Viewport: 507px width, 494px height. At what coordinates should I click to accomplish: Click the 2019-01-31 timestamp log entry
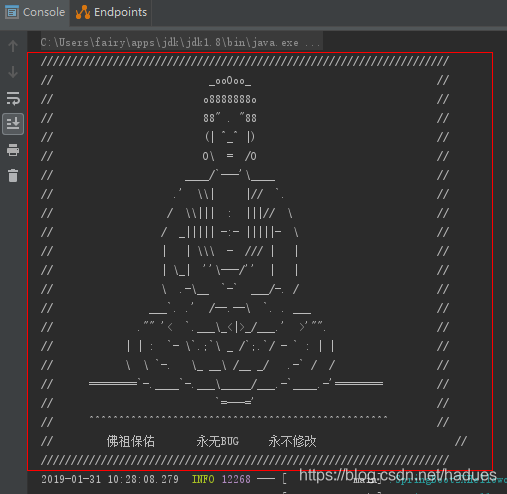110,479
